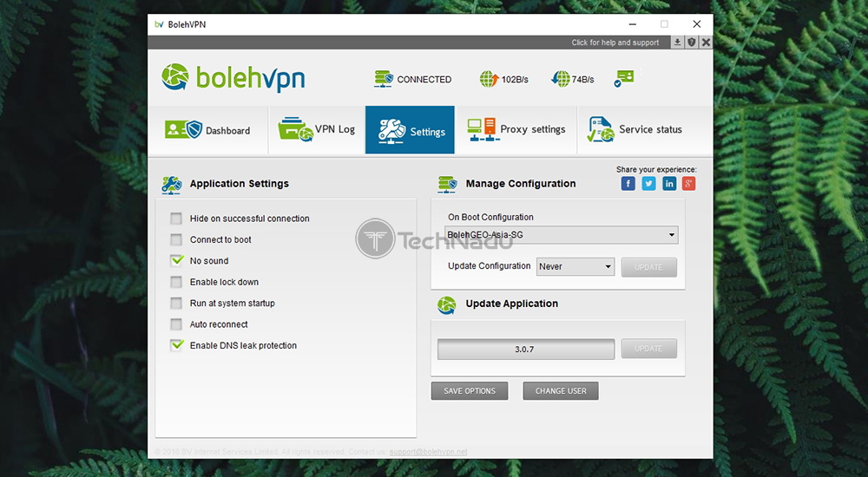Minimize the BolehVPN window
The height and width of the screenshot is (477, 868).
pyautogui.click(x=632, y=24)
